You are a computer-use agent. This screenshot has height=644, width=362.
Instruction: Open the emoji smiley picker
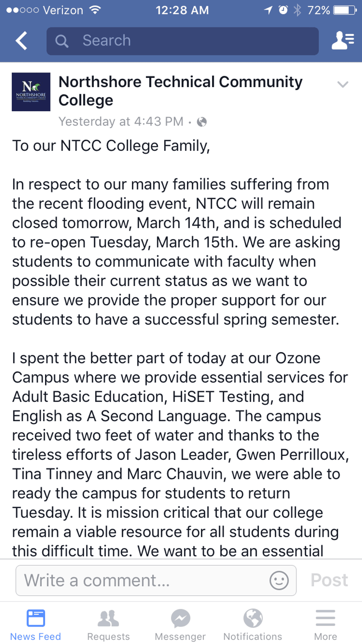click(x=279, y=580)
